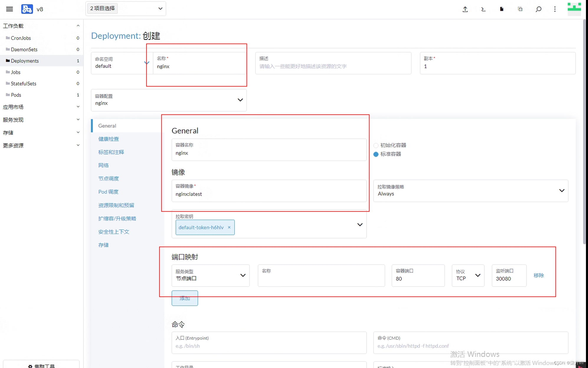Switch to the 网络 tab
Screen dimensions: 588x368
coord(103,165)
